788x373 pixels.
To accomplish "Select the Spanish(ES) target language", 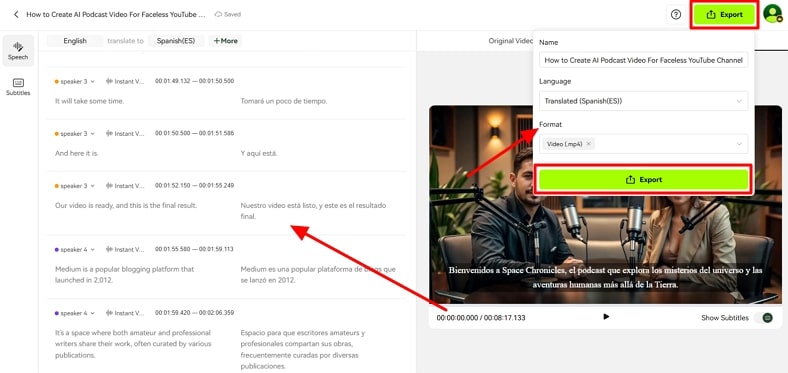I will [176, 41].
